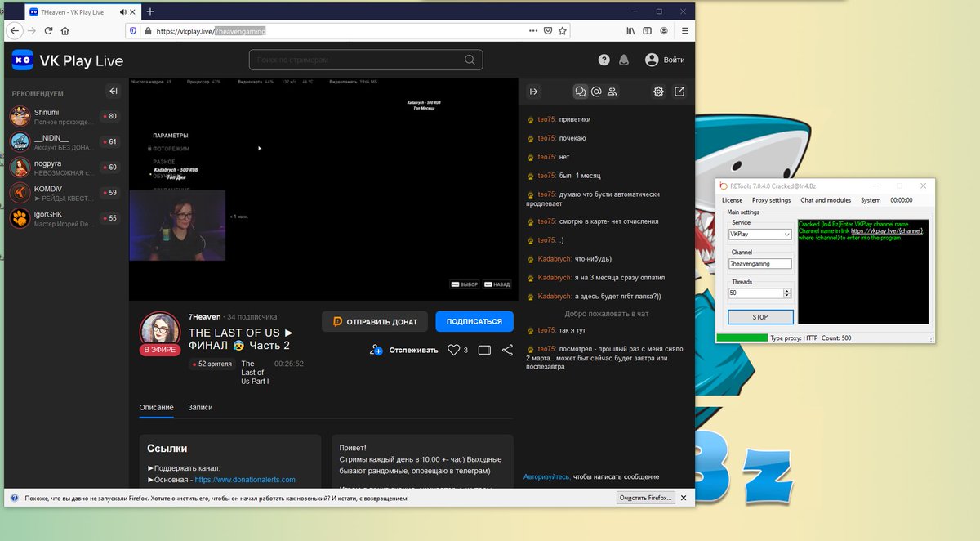
Task: Click STOP button in RBTools
Action: tap(759, 317)
